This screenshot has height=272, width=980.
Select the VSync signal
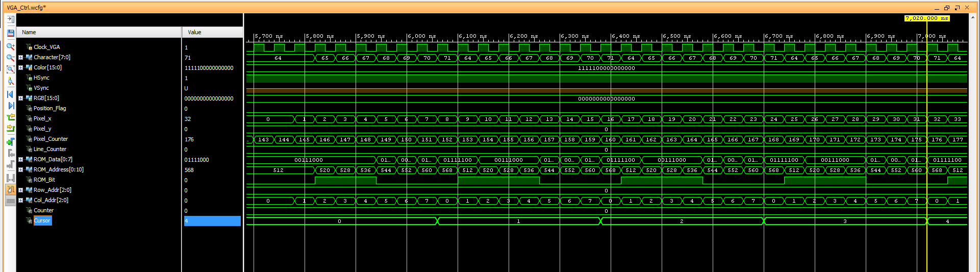coord(41,88)
